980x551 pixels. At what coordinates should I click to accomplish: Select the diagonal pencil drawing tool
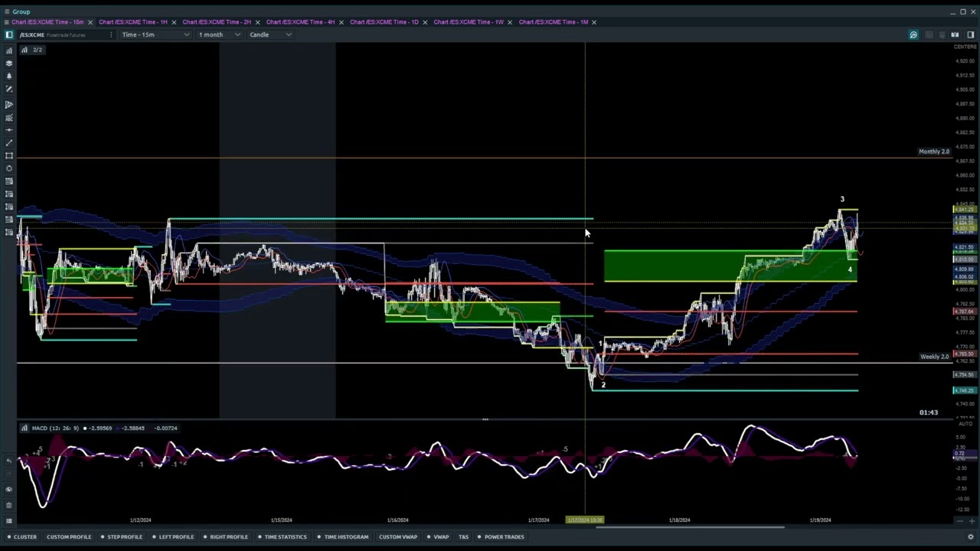click(x=9, y=90)
